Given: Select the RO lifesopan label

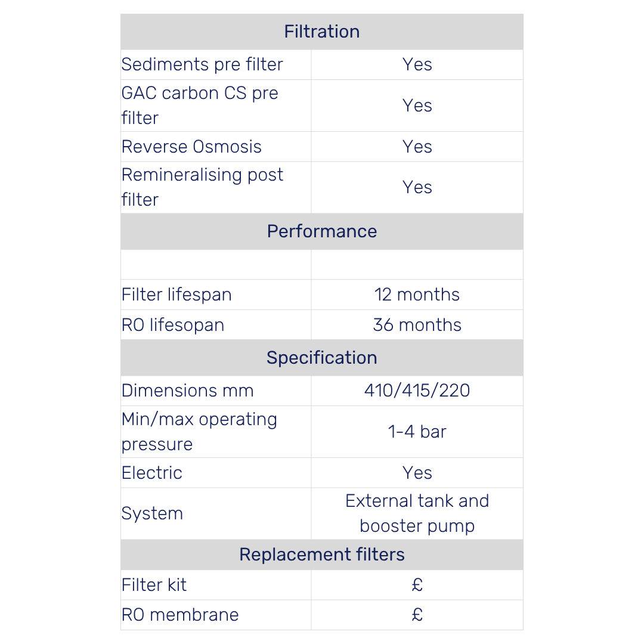Looking at the screenshot, I should tap(173, 325).
